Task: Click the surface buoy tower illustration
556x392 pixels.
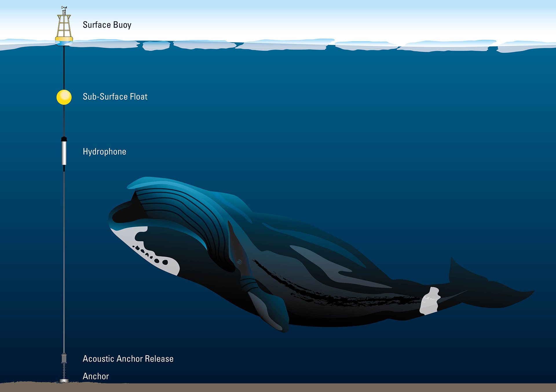Action: [x=64, y=25]
